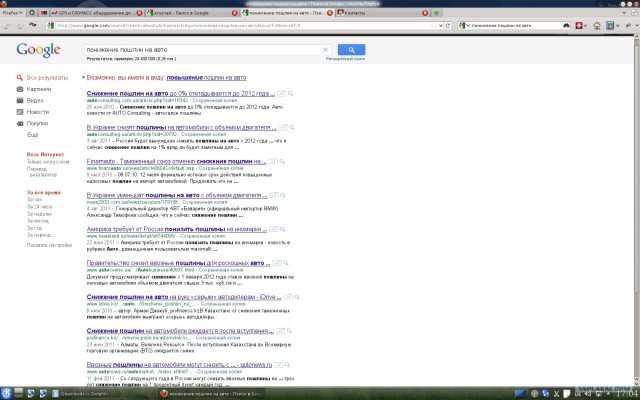Viewport: 640px width, 400px height.
Task: Click the browser Forward arrow
Action: [20, 26]
